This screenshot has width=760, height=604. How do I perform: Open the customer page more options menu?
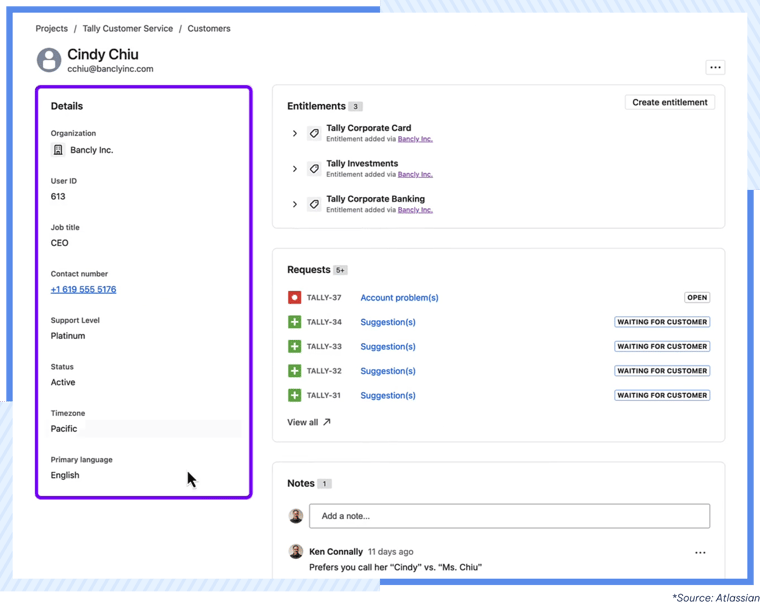[715, 67]
